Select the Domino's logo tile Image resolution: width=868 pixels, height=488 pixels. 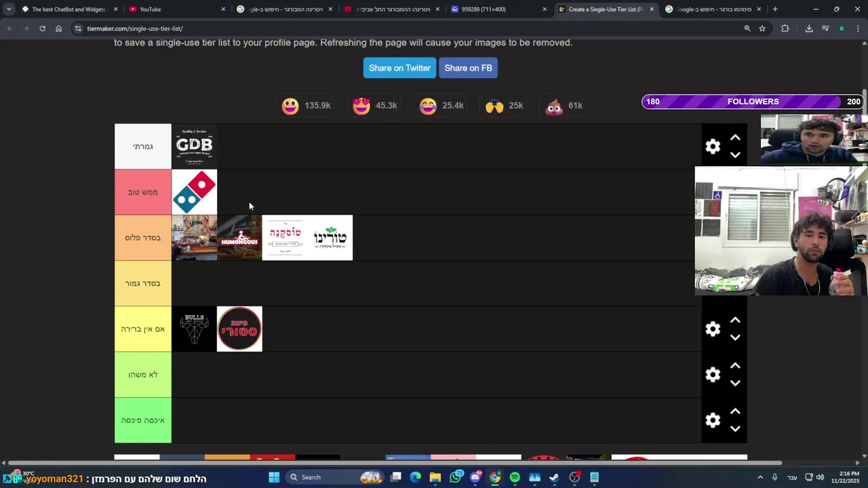coord(194,192)
